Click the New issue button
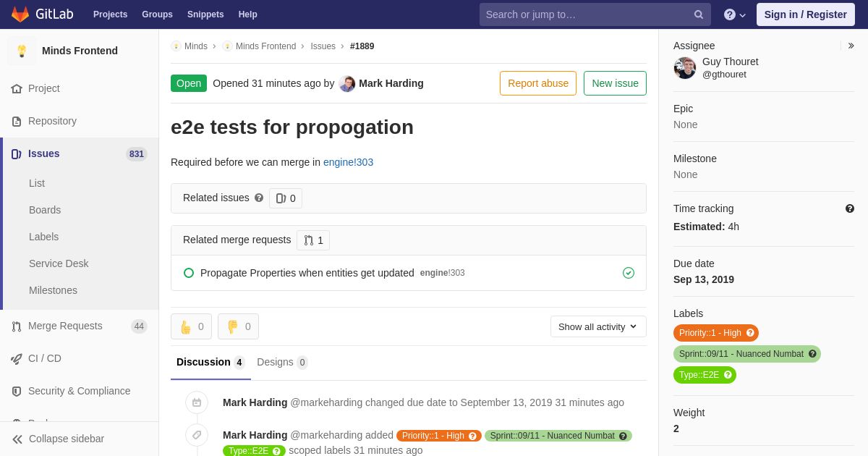Image resolution: width=868 pixels, height=456 pixels. tap(615, 83)
